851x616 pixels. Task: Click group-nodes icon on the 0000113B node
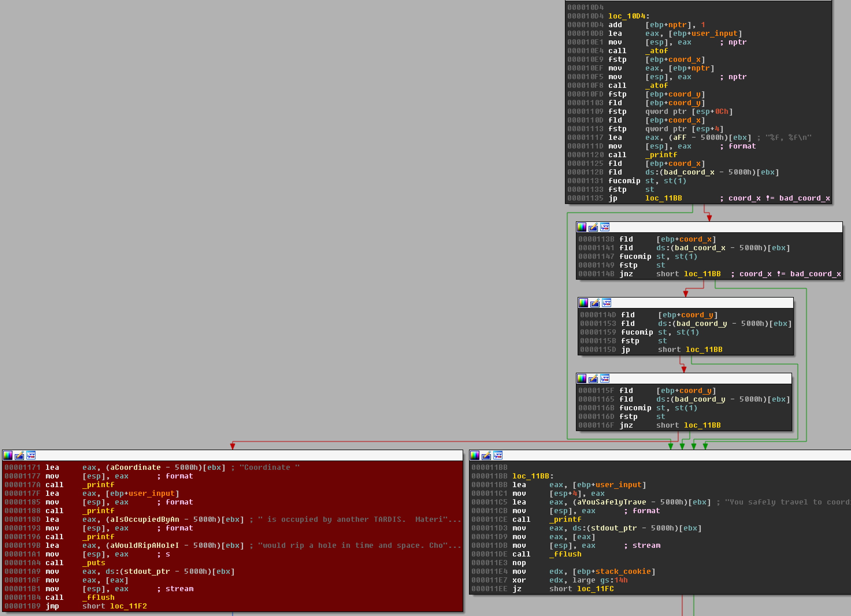(x=605, y=227)
